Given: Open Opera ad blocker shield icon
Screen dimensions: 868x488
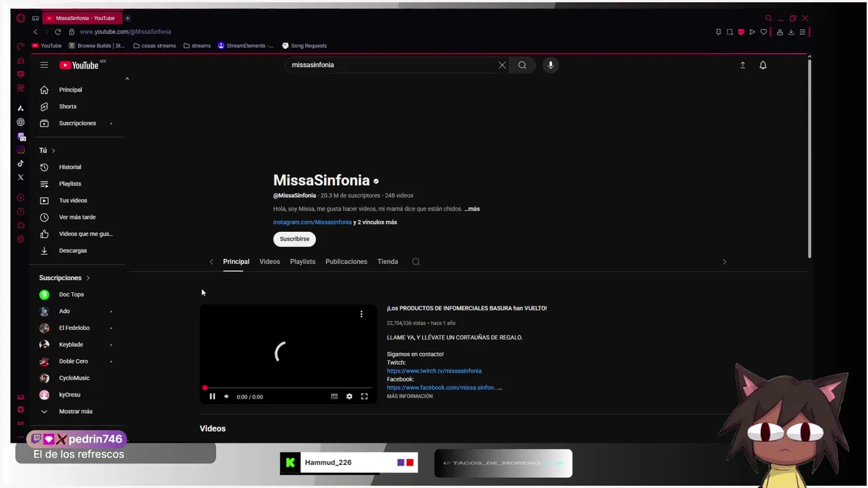Looking at the screenshot, I should tap(741, 32).
